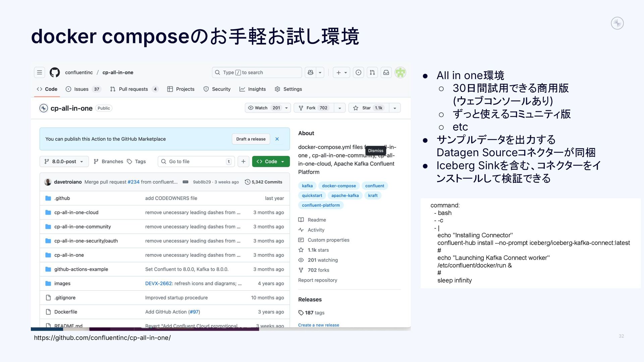
Task: Open the 187 tags link
Action: (x=312, y=313)
